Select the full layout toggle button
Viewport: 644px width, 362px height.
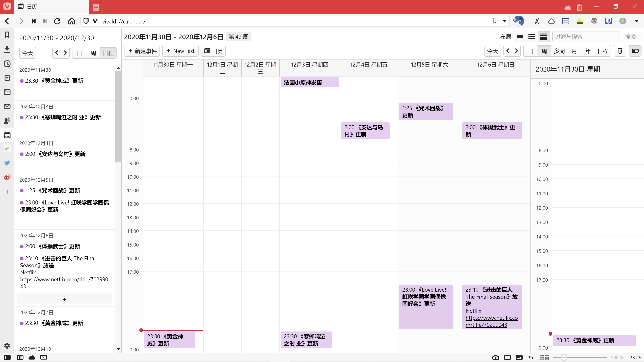(544, 37)
